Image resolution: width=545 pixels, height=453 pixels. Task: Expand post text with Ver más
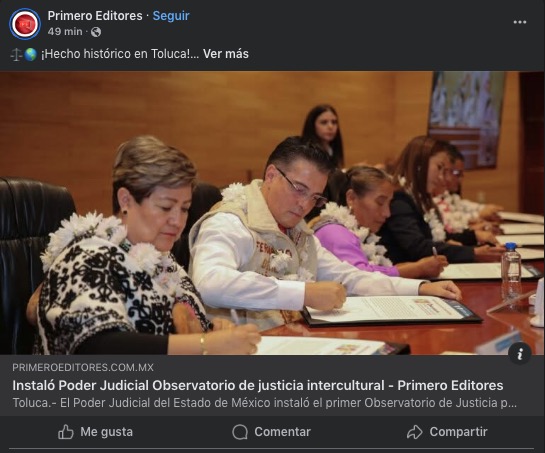pyautogui.click(x=226, y=54)
